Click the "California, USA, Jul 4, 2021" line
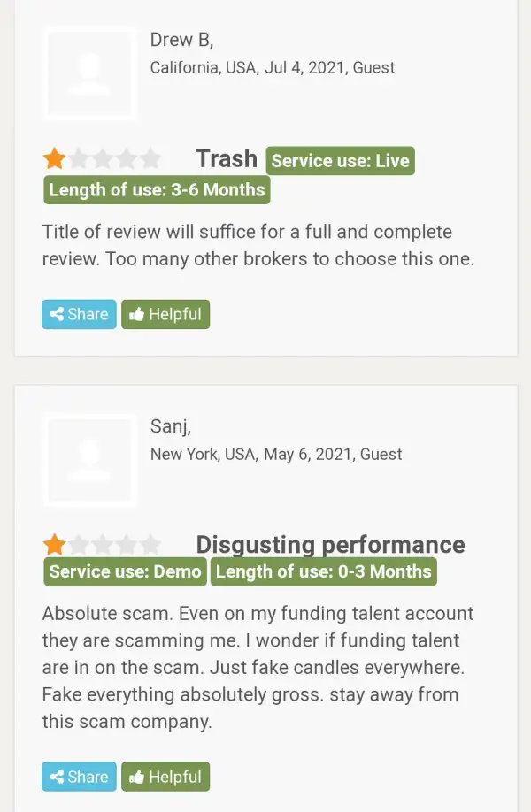 (x=272, y=68)
